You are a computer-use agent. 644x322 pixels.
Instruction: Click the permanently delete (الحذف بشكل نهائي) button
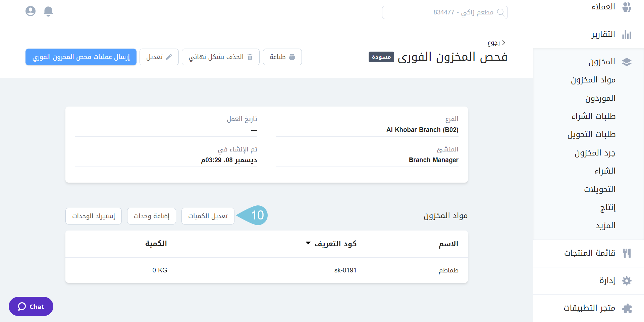(x=220, y=57)
